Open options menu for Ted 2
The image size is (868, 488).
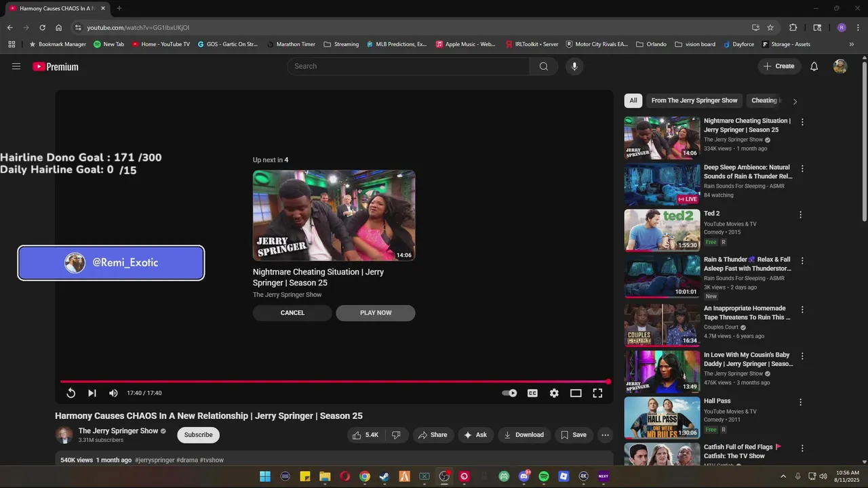point(800,215)
